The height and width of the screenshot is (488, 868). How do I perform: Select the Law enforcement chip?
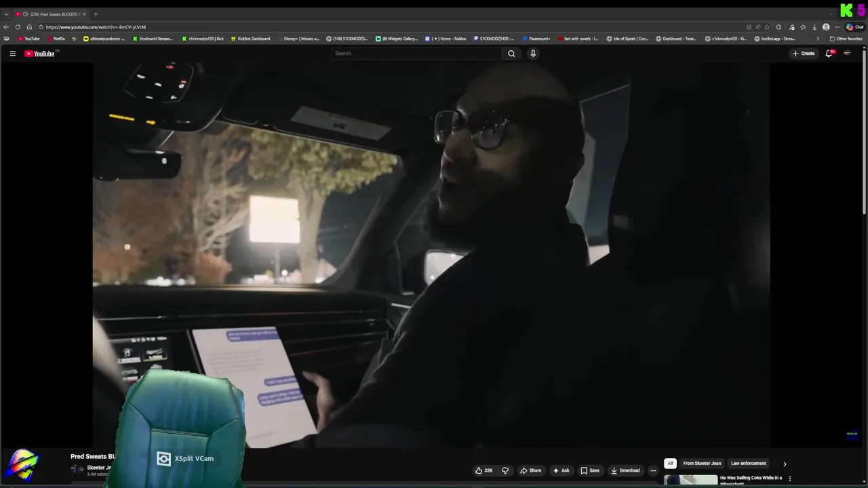pyautogui.click(x=749, y=464)
